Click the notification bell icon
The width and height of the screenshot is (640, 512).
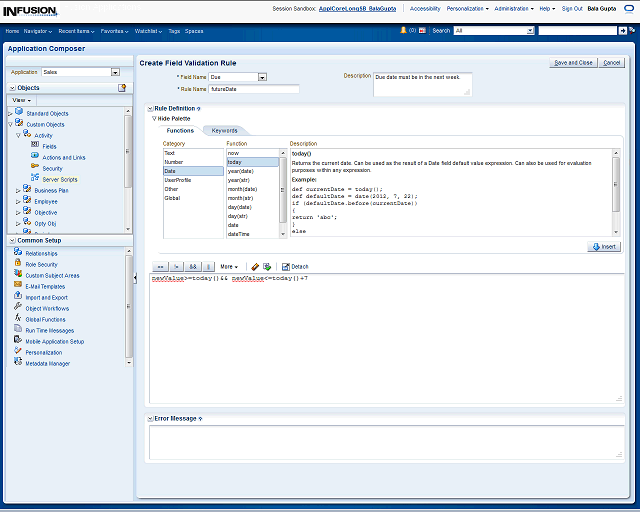coord(404,31)
